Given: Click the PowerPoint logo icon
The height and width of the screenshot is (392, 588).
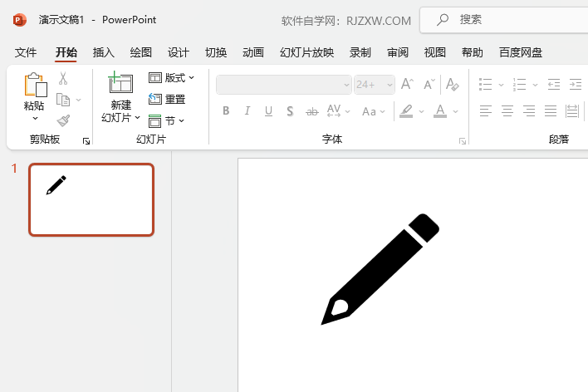Looking at the screenshot, I should point(19,19).
